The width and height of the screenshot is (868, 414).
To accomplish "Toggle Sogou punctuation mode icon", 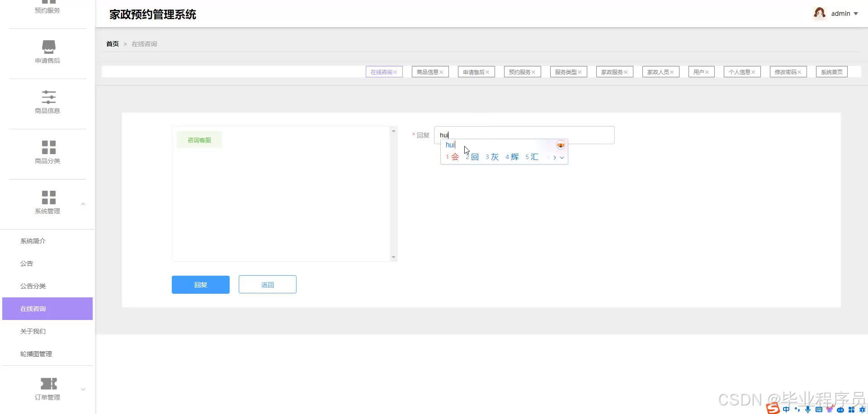I will 797,409.
